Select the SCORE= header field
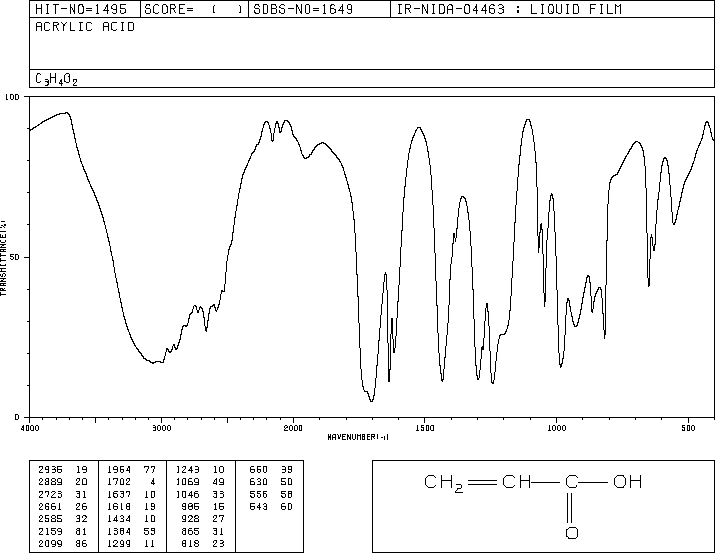715x553 pixels. click(x=194, y=9)
